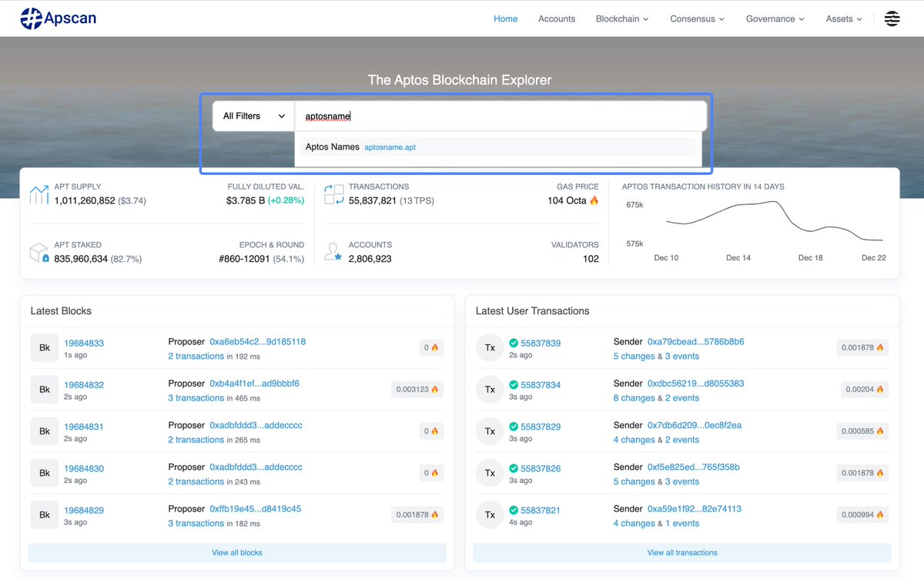Click the Tx icon for transaction 55837826
The image size is (924, 580).
tap(490, 473)
